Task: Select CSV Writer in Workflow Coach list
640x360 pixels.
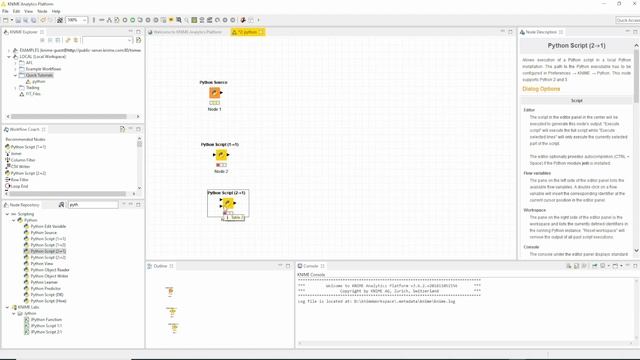Action: pos(20,167)
